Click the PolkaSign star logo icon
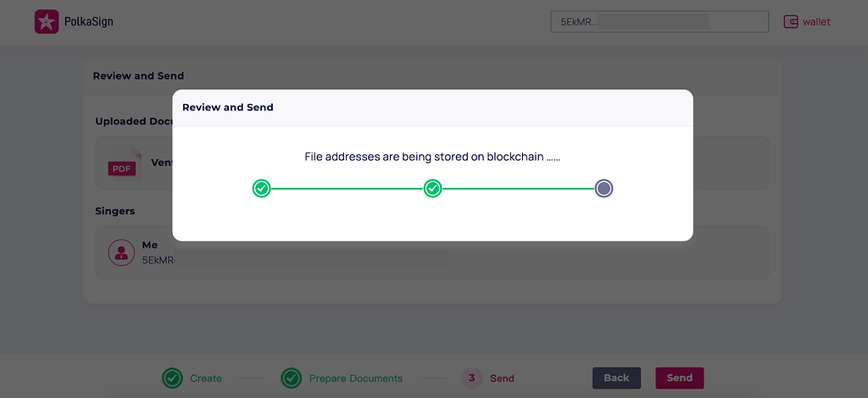This screenshot has width=868, height=398. point(47,22)
